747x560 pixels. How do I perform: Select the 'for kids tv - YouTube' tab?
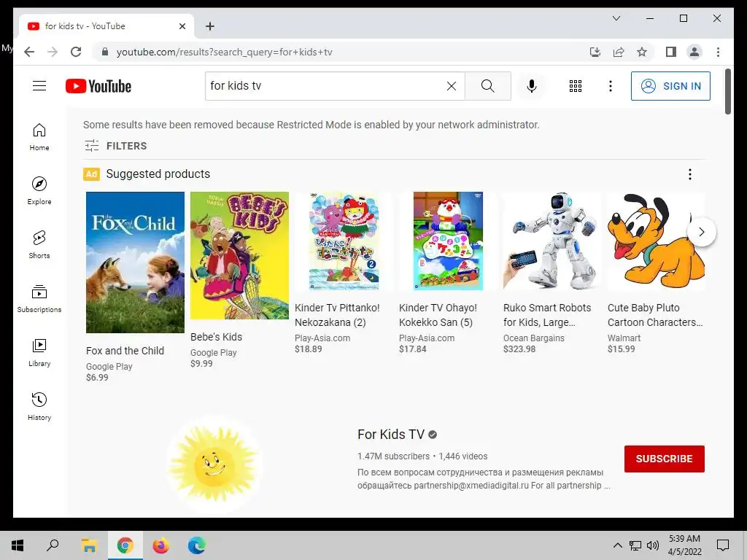pos(107,26)
